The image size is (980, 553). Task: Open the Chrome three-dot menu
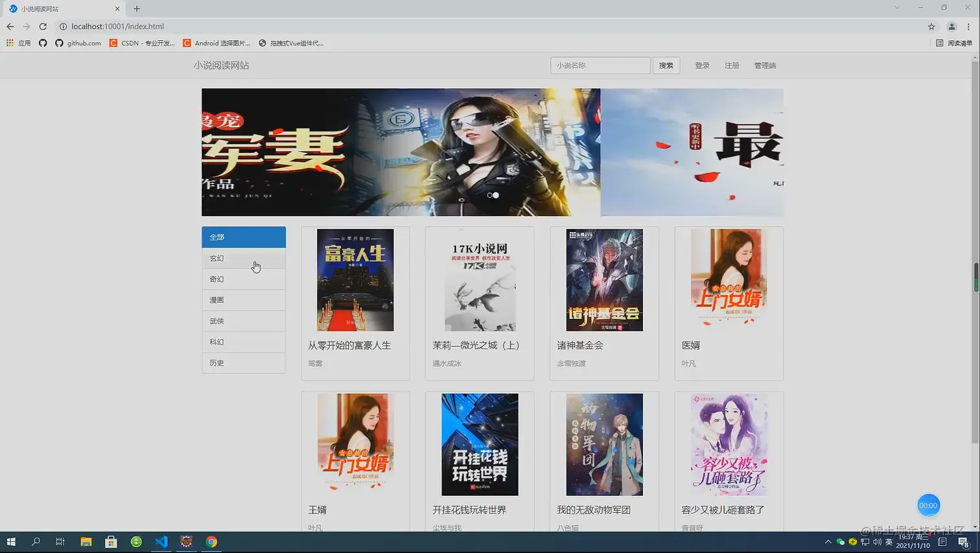[x=968, y=27]
